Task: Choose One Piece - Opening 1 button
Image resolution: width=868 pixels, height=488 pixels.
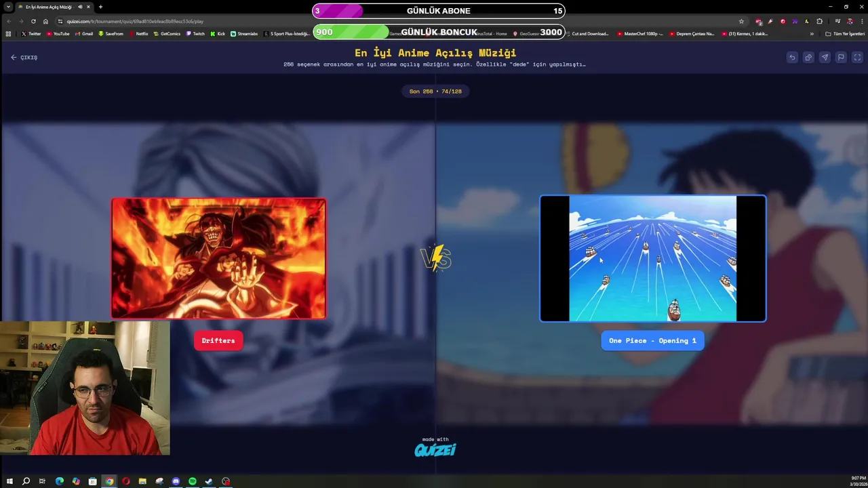Action: 652,341
